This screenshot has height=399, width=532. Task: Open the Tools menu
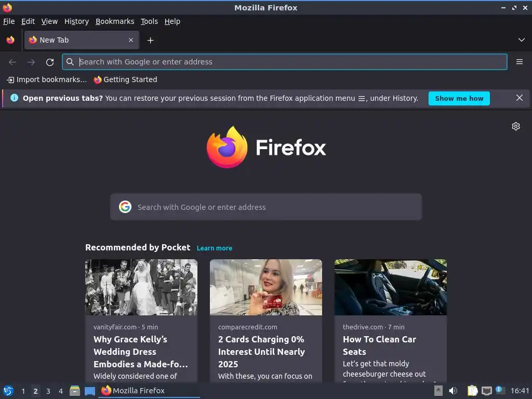coord(149,21)
